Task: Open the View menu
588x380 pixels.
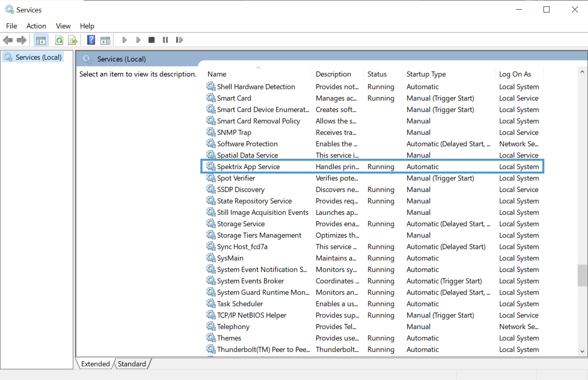Action: point(63,26)
